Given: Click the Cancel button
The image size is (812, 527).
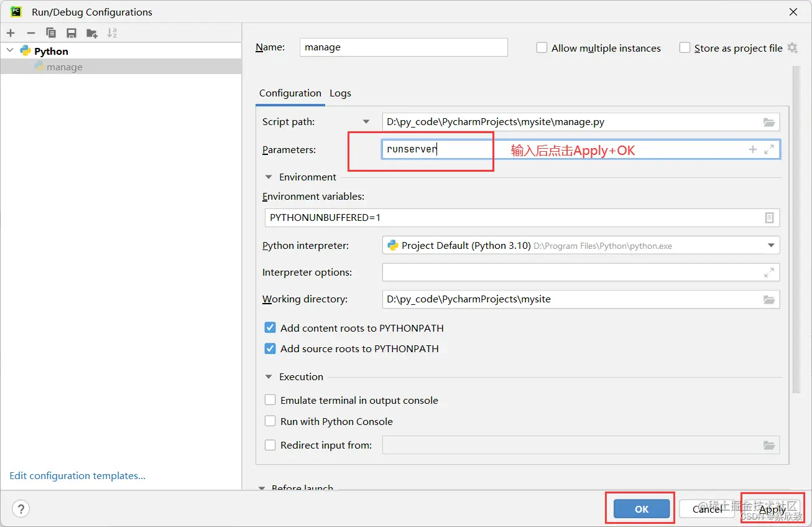Looking at the screenshot, I should click(708, 509).
